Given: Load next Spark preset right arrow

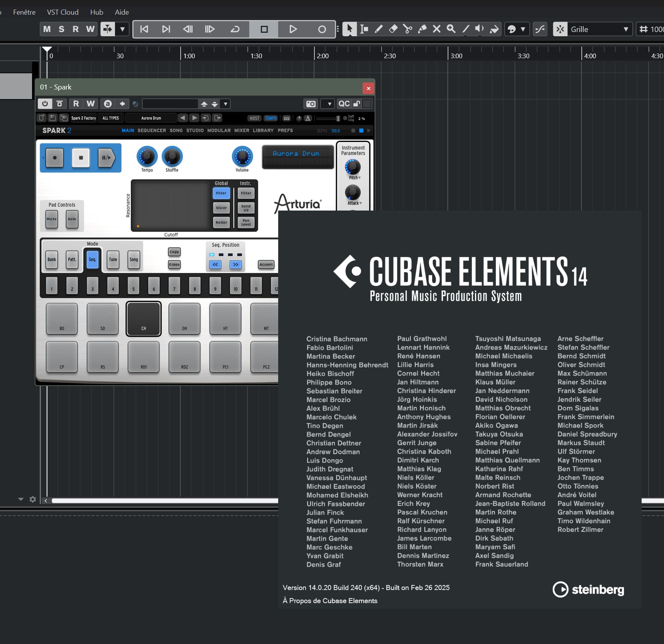Looking at the screenshot, I should [194, 118].
